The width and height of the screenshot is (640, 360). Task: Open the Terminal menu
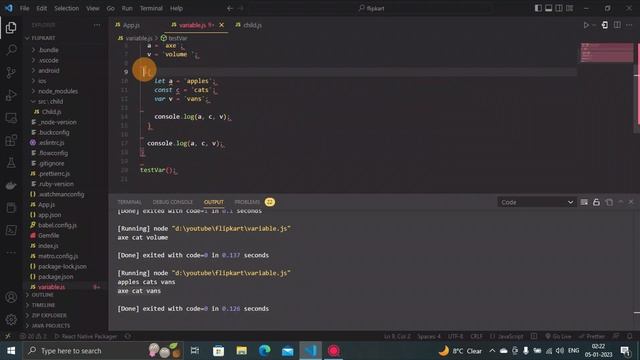(x=151, y=8)
